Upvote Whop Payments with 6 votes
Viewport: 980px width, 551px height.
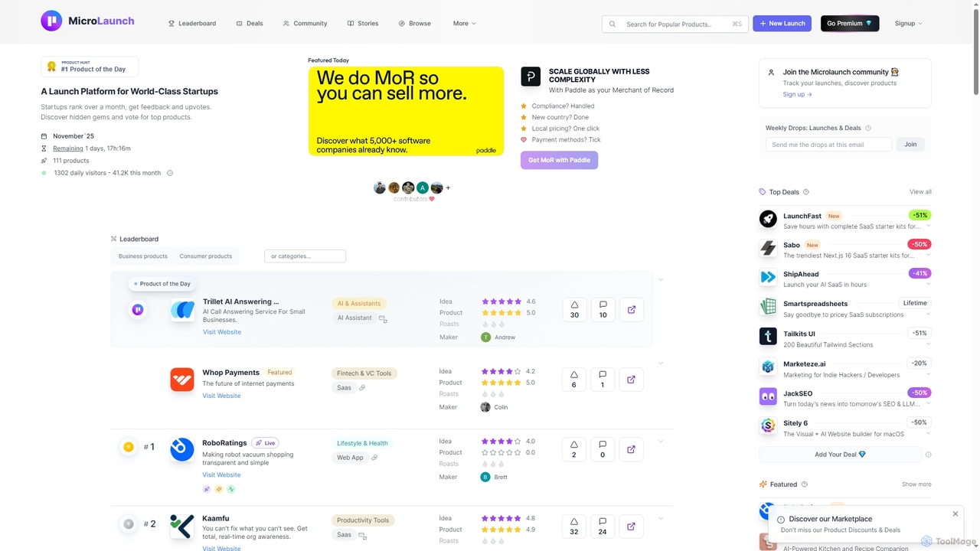[574, 380]
